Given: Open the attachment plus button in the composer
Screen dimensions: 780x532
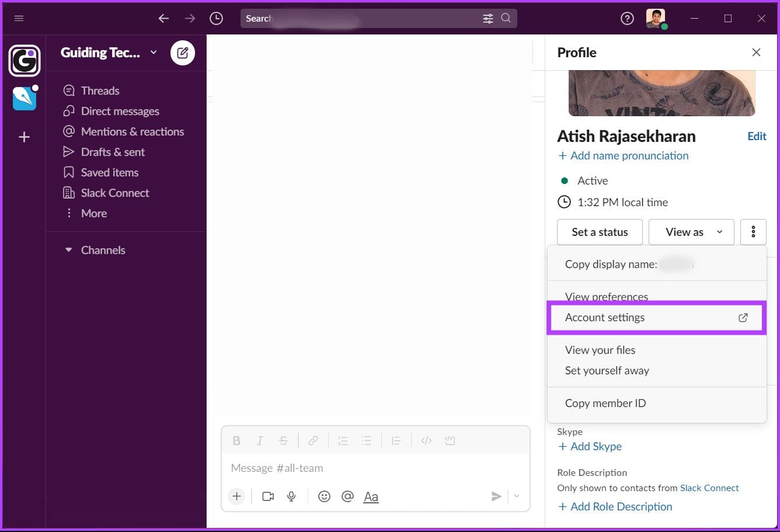Looking at the screenshot, I should [236, 496].
